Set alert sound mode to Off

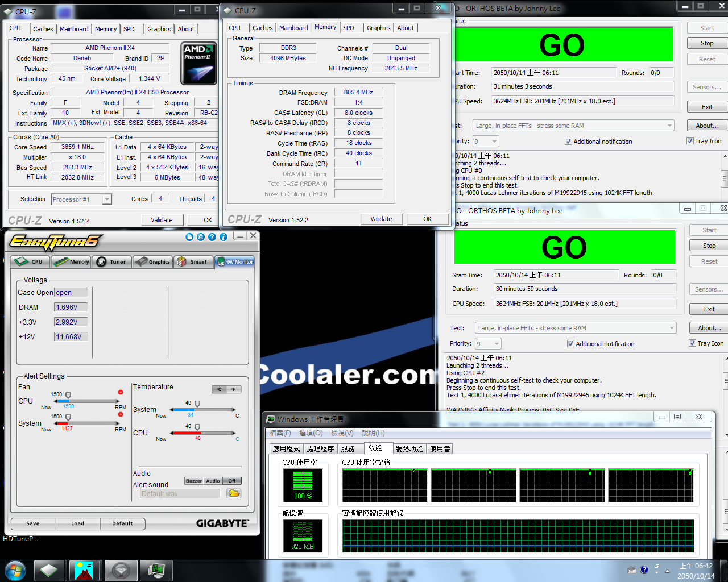(x=232, y=481)
